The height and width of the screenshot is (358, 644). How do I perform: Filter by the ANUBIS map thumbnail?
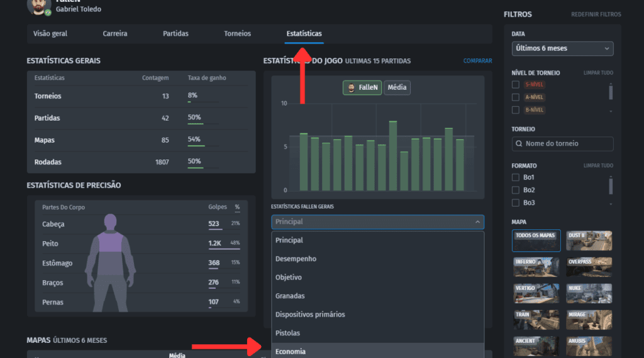[589, 347]
